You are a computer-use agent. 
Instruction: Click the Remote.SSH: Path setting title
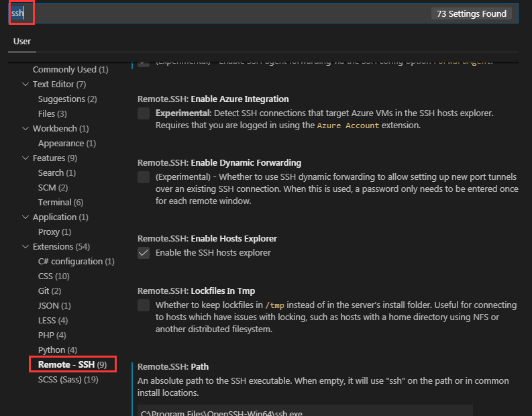click(173, 367)
